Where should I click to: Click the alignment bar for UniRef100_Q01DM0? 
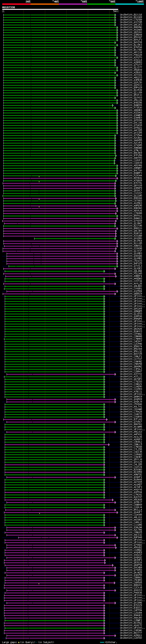75,239
